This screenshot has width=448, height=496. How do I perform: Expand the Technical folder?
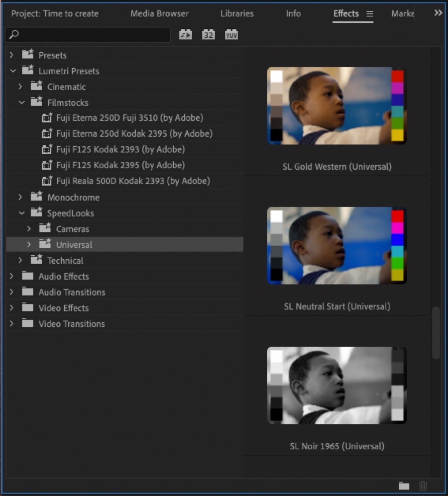(20, 260)
